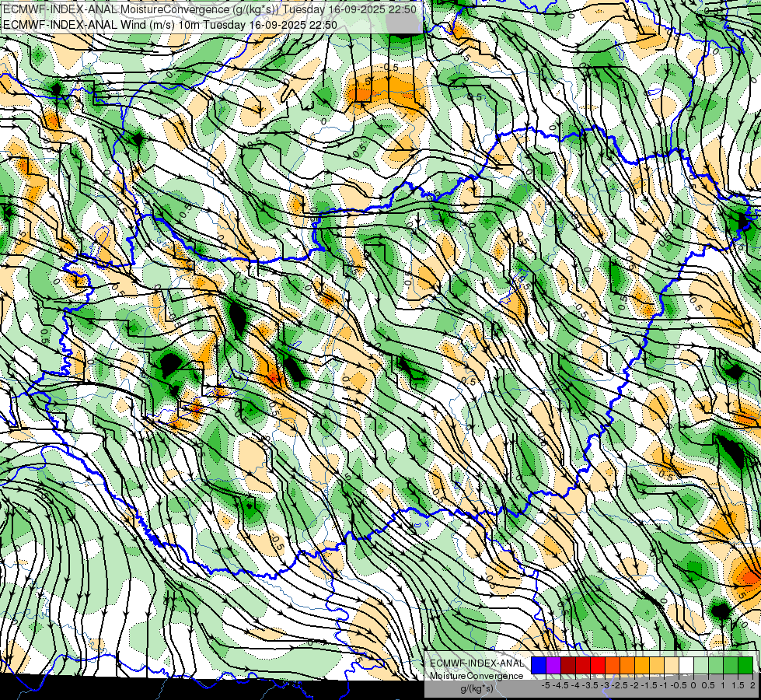This screenshot has width=761, height=700.
Task: Select pale peach swatch between -1 and -0.5
Action: point(671,666)
